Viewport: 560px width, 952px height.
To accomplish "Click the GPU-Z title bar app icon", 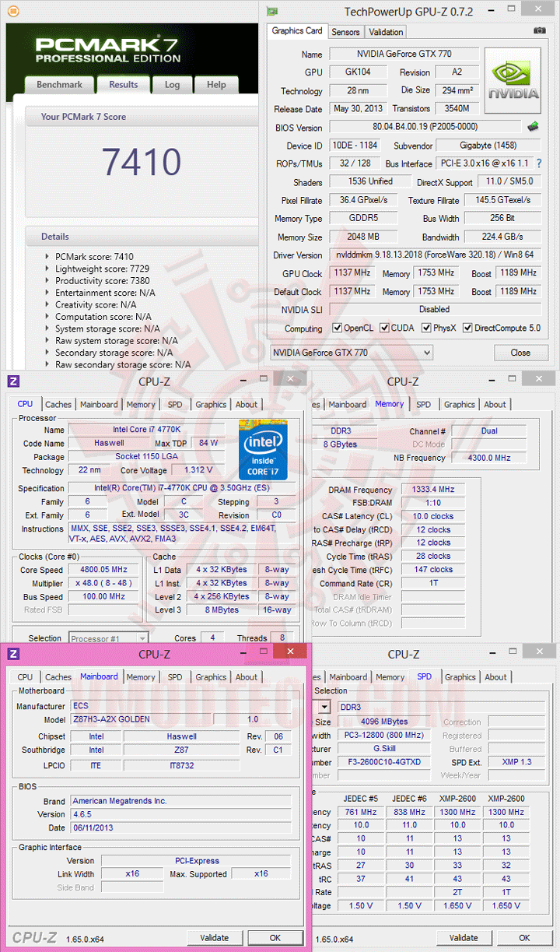I will click(271, 11).
